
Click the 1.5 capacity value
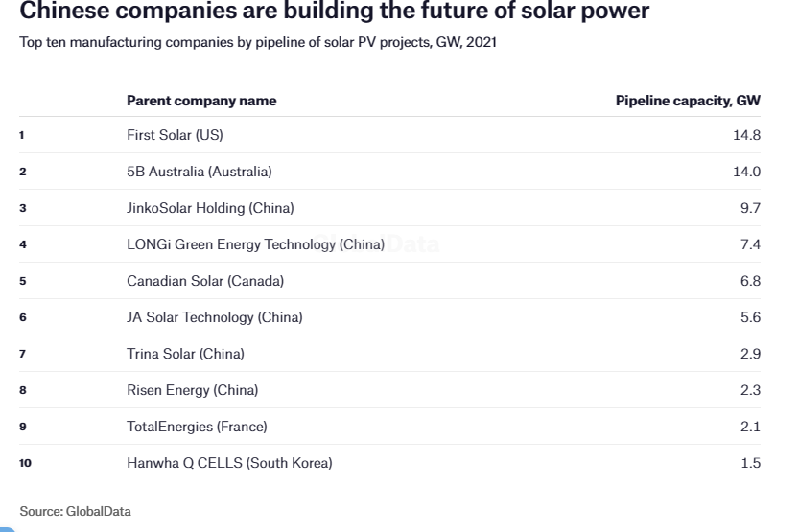pyautogui.click(x=750, y=463)
